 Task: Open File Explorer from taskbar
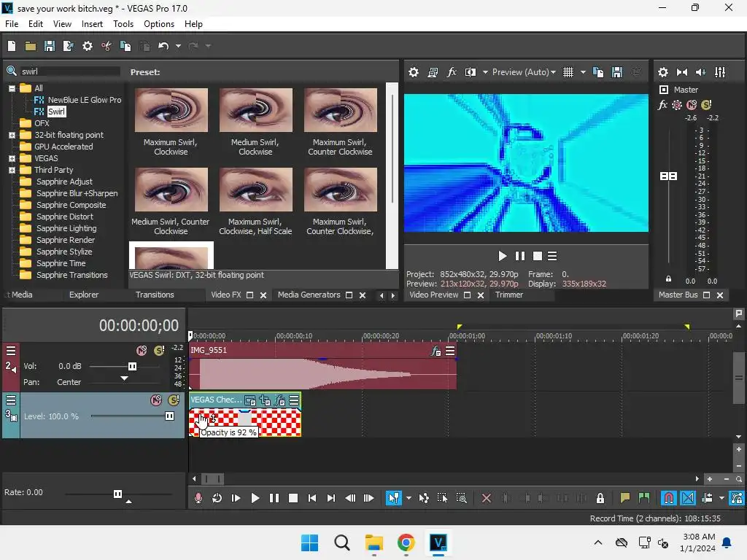(x=374, y=542)
